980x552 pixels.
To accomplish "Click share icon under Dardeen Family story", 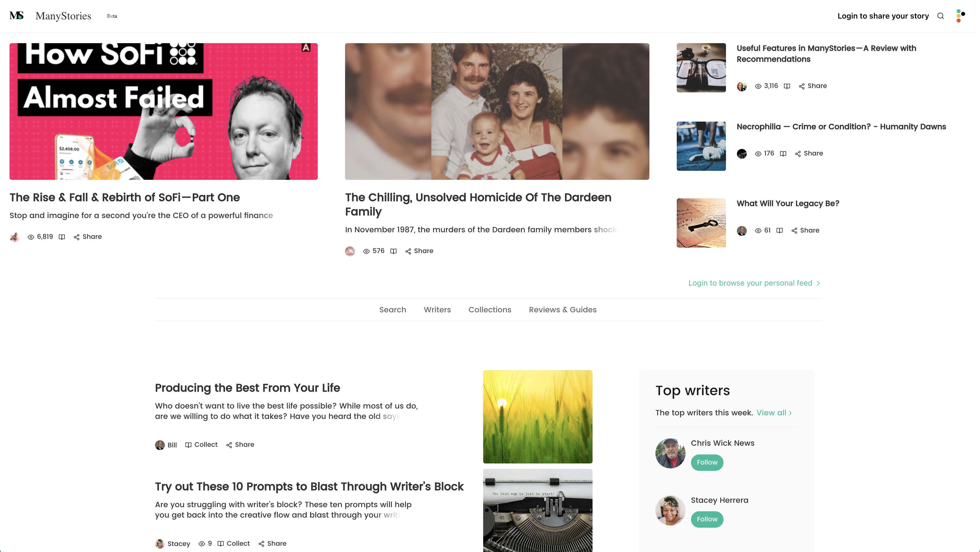I will pyautogui.click(x=408, y=251).
